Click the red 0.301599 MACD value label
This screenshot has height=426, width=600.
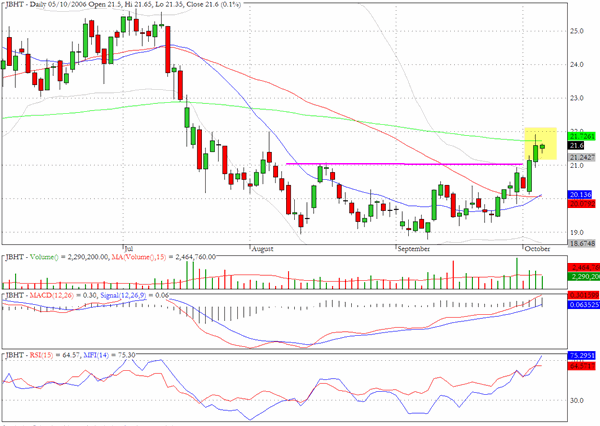(584, 295)
